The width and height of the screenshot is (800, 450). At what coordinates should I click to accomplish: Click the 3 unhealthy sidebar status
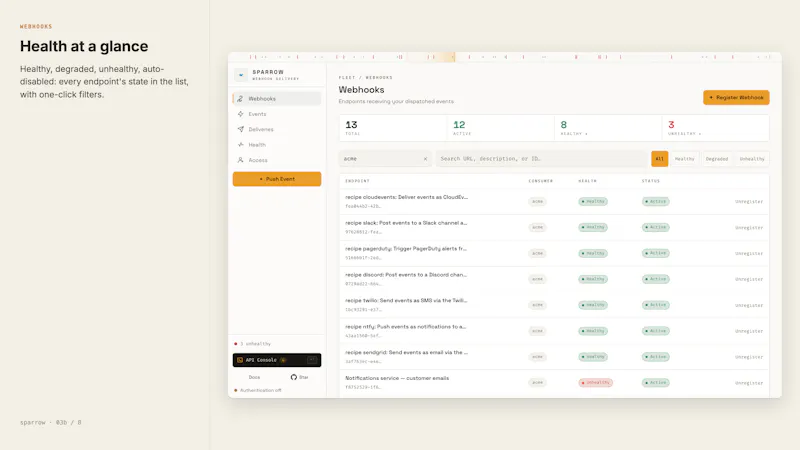tap(253, 344)
